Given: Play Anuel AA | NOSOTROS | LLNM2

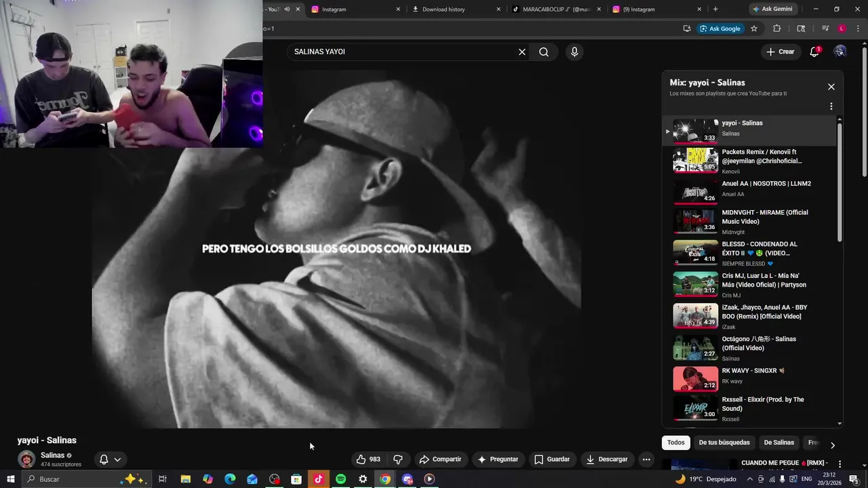Looking at the screenshot, I should (x=750, y=191).
